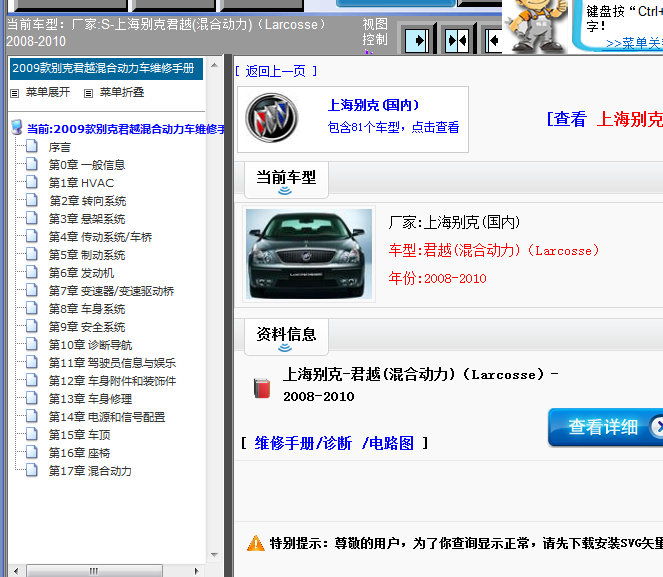Click the mechanic mascot image

(x=536, y=26)
